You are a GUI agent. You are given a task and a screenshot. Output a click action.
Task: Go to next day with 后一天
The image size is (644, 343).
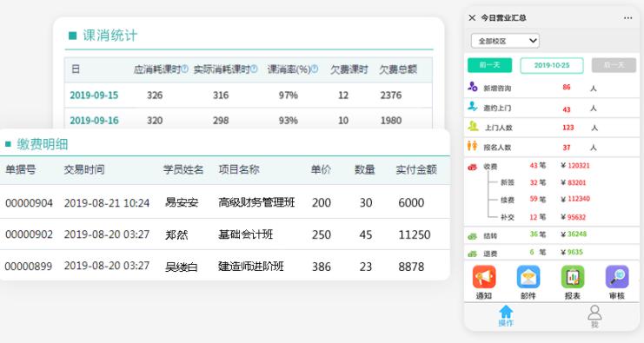[x=614, y=65]
